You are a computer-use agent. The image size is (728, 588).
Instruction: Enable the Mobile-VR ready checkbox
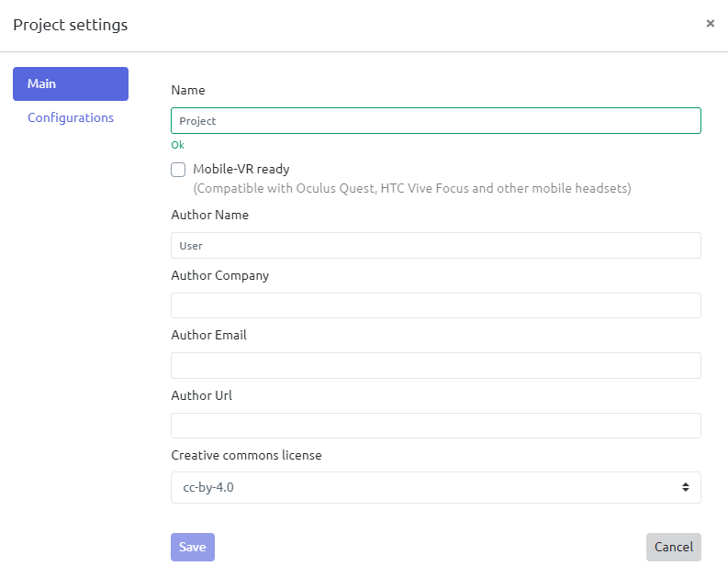[x=178, y=170]
